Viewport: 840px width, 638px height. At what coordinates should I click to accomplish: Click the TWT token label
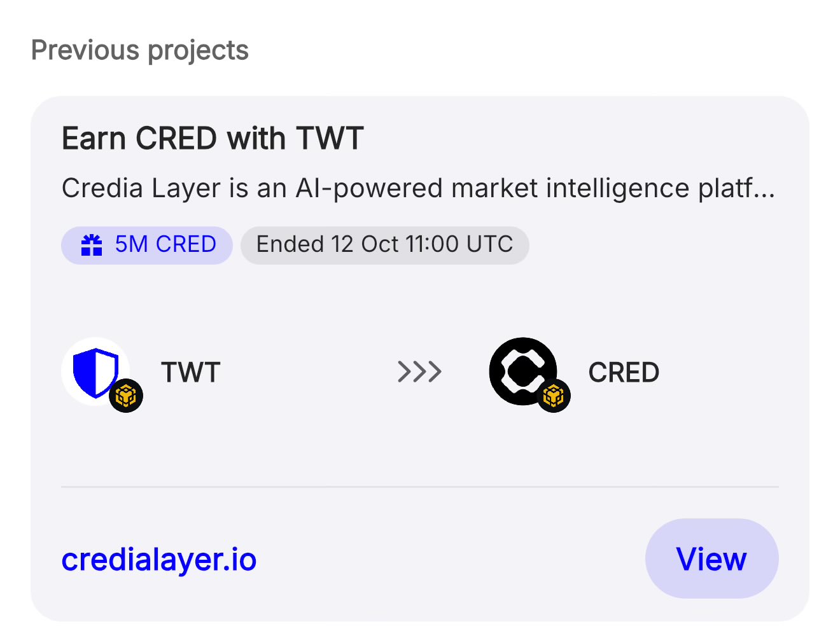191,373
